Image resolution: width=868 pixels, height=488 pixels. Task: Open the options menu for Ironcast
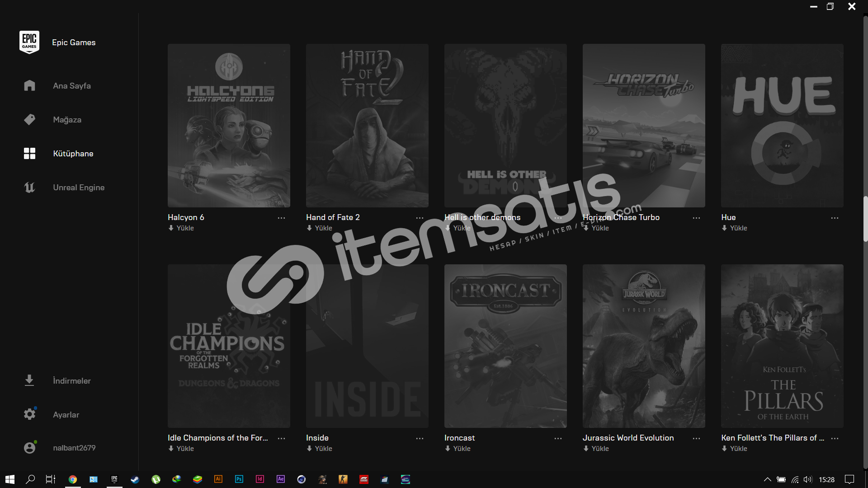pos(558,438)
